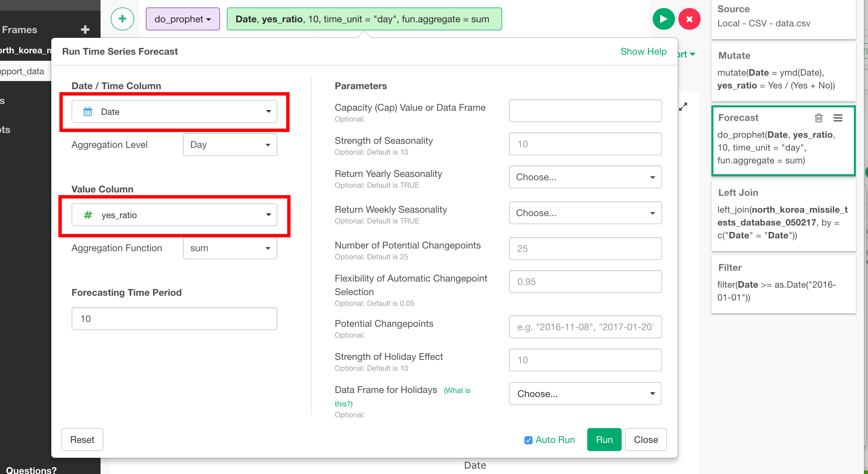Enable Return Weekly Seasonality option
The height and width of the screenshot is (474, 868).
coord(585,212)
